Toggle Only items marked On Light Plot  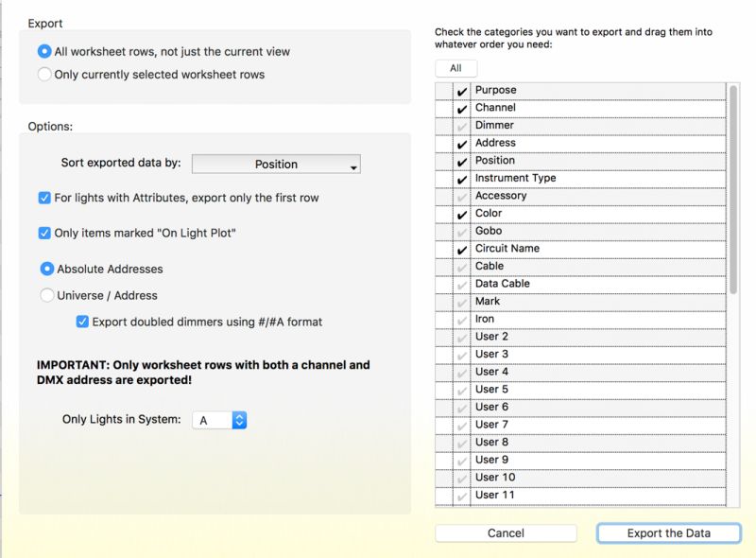[43, 234]
